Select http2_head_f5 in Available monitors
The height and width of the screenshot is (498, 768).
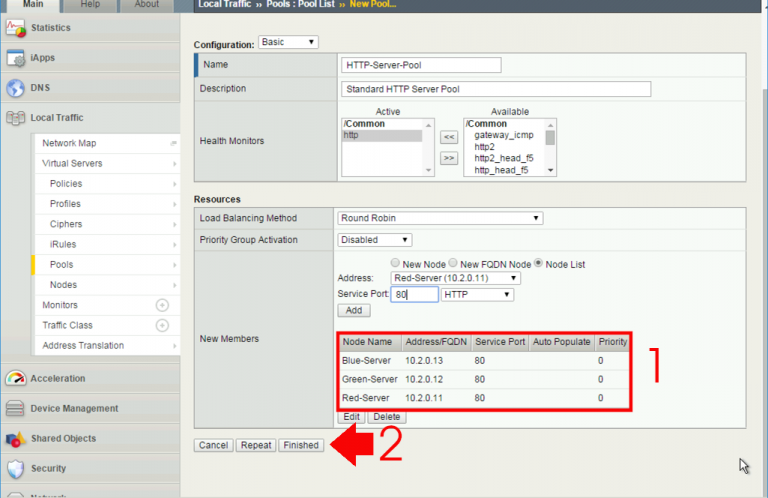coord(504,159)
